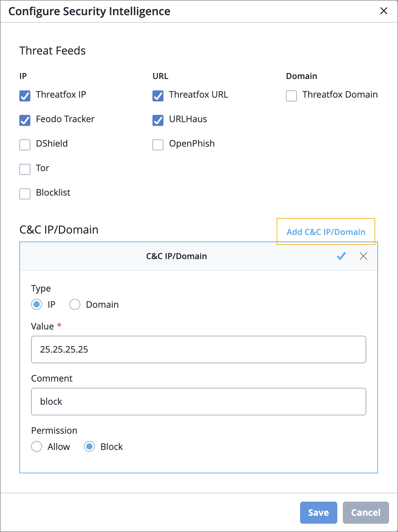Uncheck the Threatfox IP feed
The image size is (398, 532).
(x=25, y=96)
